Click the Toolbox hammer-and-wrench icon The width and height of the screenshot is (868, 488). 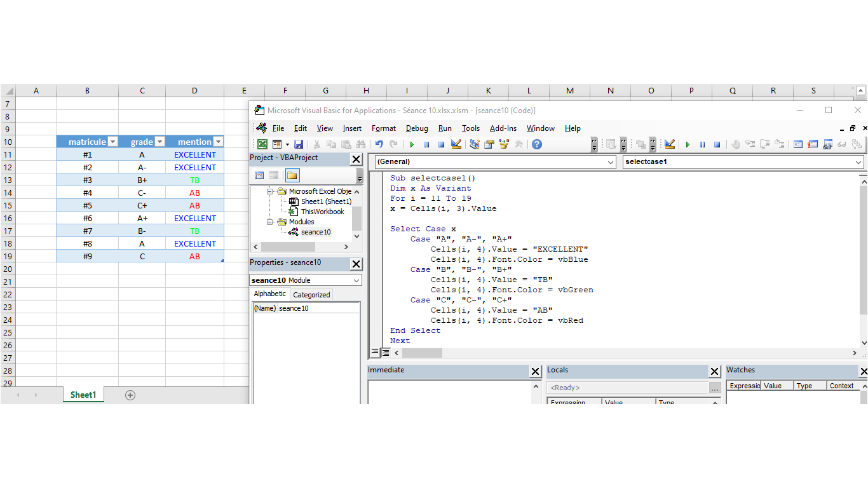[x=519, y=144]
